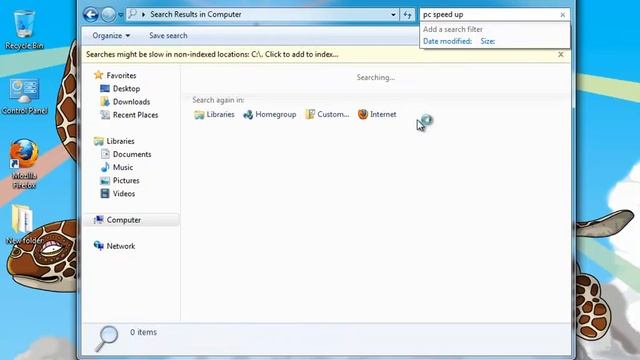The width and height of the screenshot is (640, 360).
Task: Click the Computer icon in navigation pane
Action: click(98, 220)
